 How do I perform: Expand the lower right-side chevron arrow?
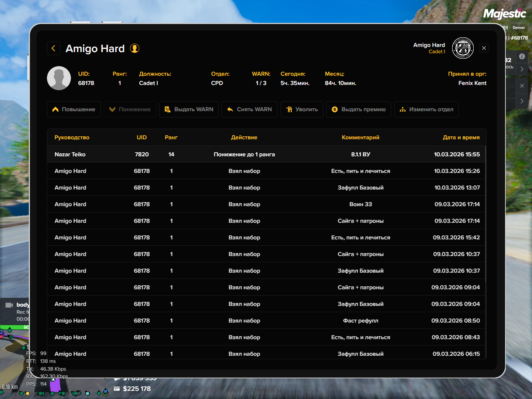522,101
